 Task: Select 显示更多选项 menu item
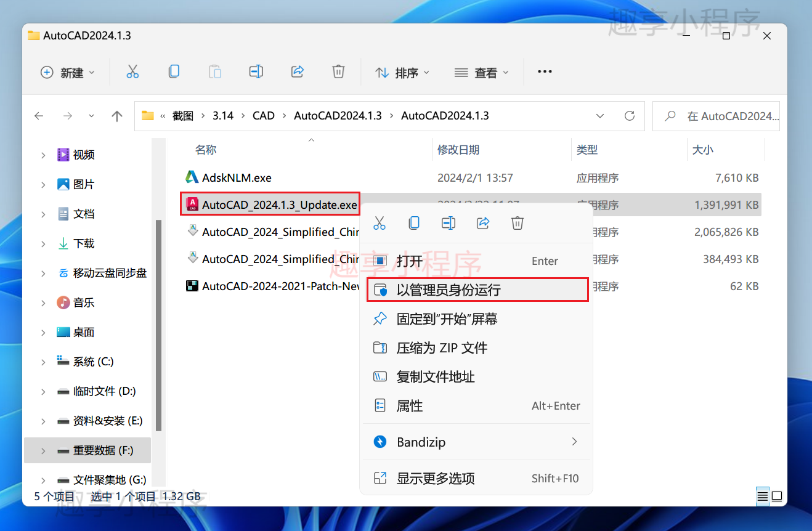tap(476, 478)
